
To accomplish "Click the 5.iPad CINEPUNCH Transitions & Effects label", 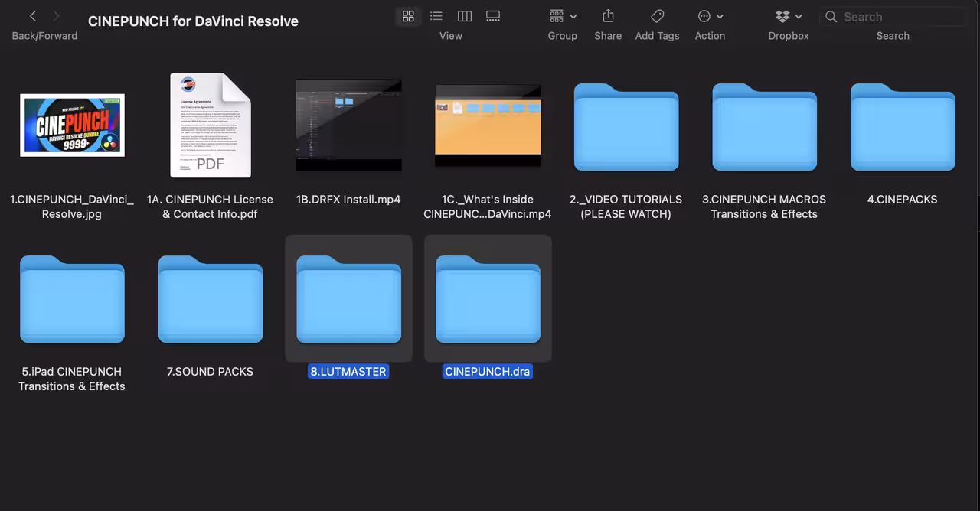I will click(72, 379).
